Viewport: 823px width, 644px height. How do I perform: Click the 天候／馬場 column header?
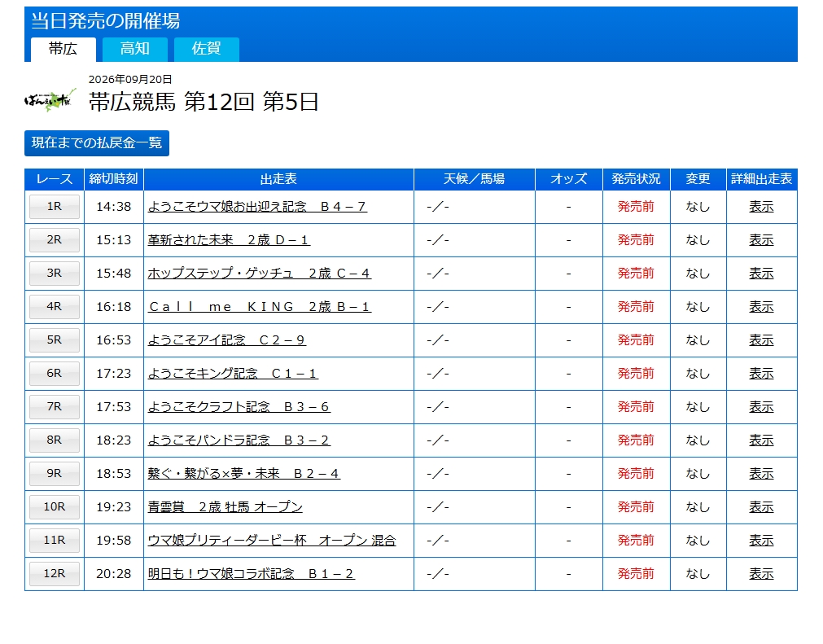pyautogui.click(x=475, y=179)
